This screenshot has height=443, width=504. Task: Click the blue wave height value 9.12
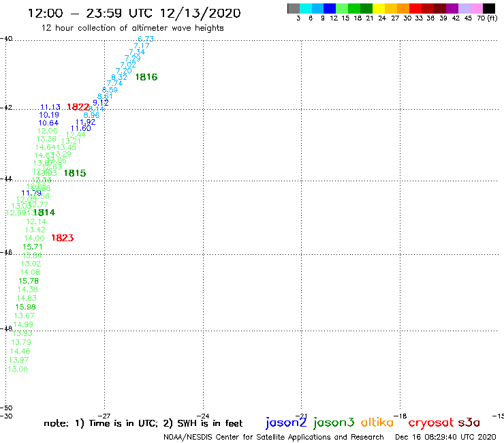pyautogui.click(x=101, y=103)
